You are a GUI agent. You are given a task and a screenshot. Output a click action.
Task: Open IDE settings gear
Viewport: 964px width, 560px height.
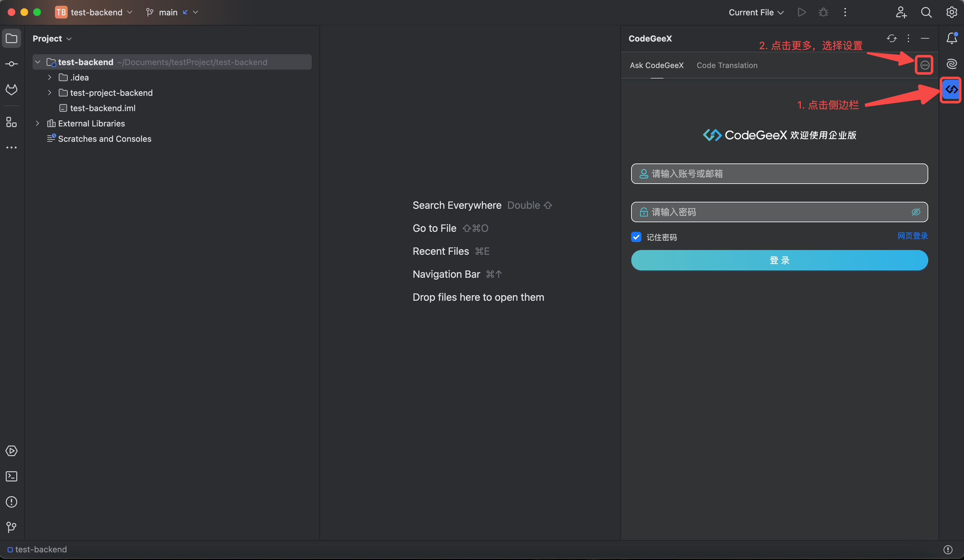(952, 12)
